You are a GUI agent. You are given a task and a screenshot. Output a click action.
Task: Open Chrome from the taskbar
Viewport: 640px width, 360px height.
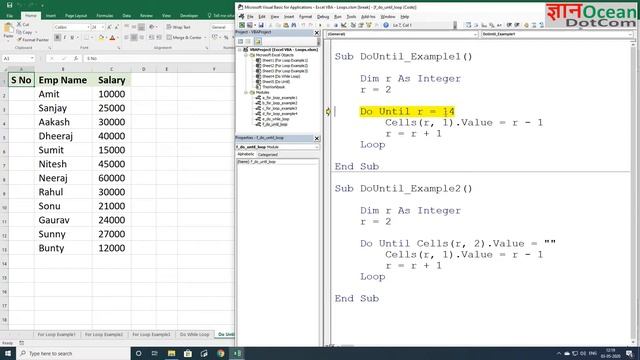click(x=221, y=353)
